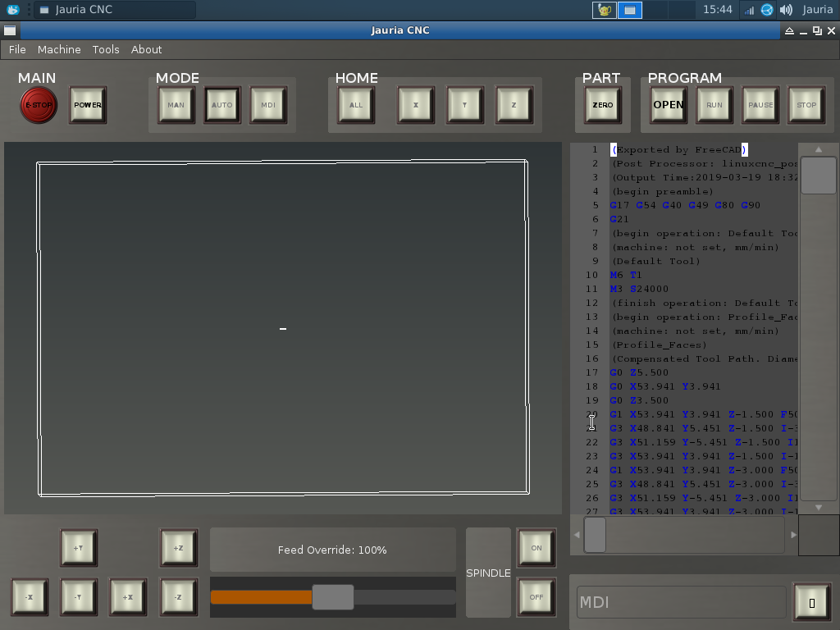Click the "(Default Tool)" comment line
The image size is (840, 630).
[x=656, y=261]
